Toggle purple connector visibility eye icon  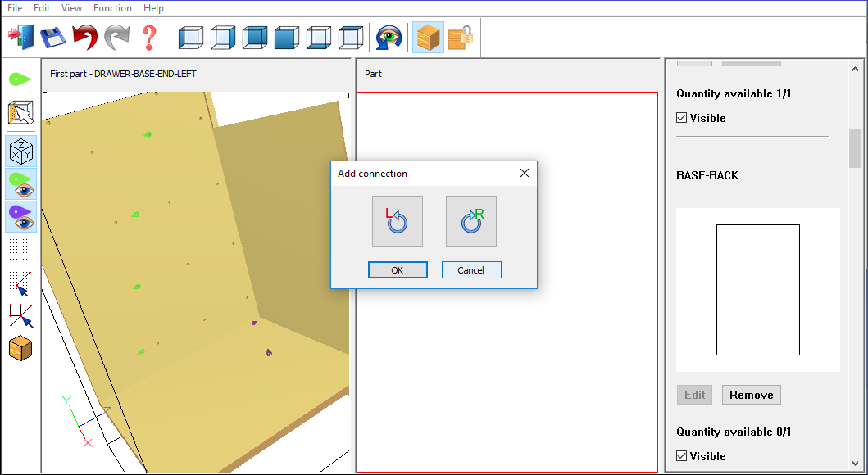point(20,217)
